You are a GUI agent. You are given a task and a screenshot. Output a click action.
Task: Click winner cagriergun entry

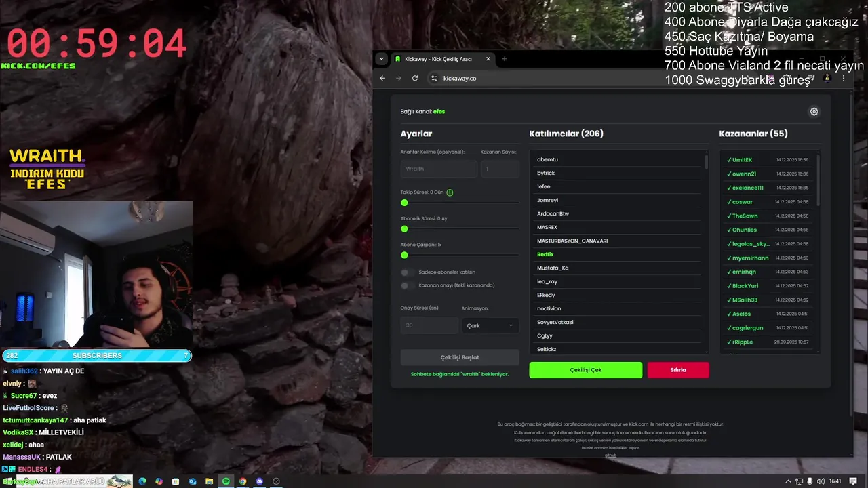pyautogui.click(x=768, y=328)
